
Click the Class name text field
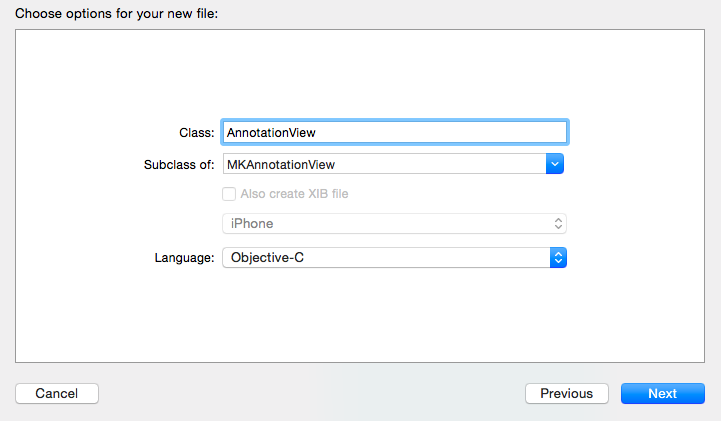point(394,132)
